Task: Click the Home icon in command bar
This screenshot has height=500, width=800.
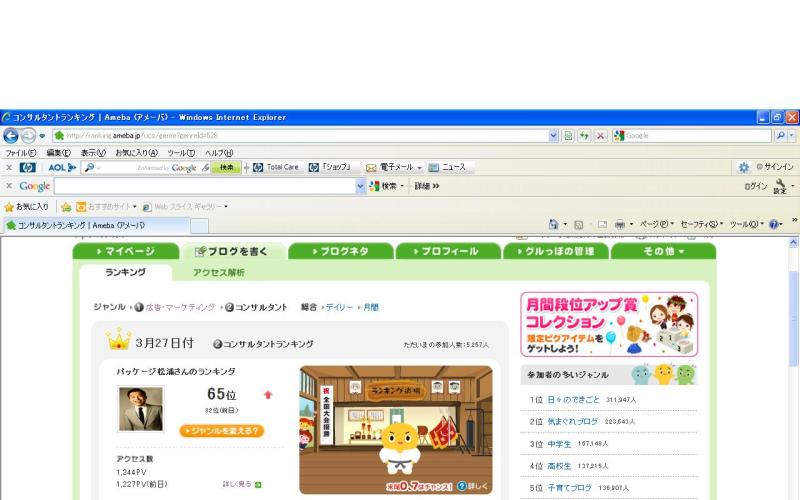Action: (554, 224)
